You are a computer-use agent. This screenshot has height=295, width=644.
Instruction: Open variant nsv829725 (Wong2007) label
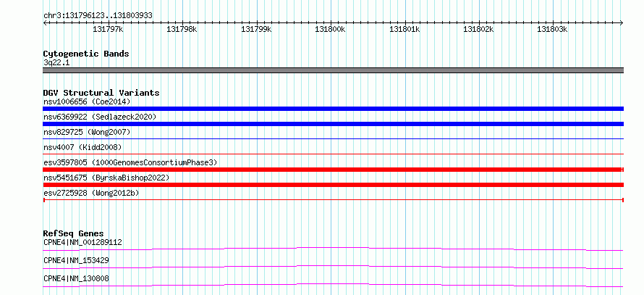(x=87, y=132)
